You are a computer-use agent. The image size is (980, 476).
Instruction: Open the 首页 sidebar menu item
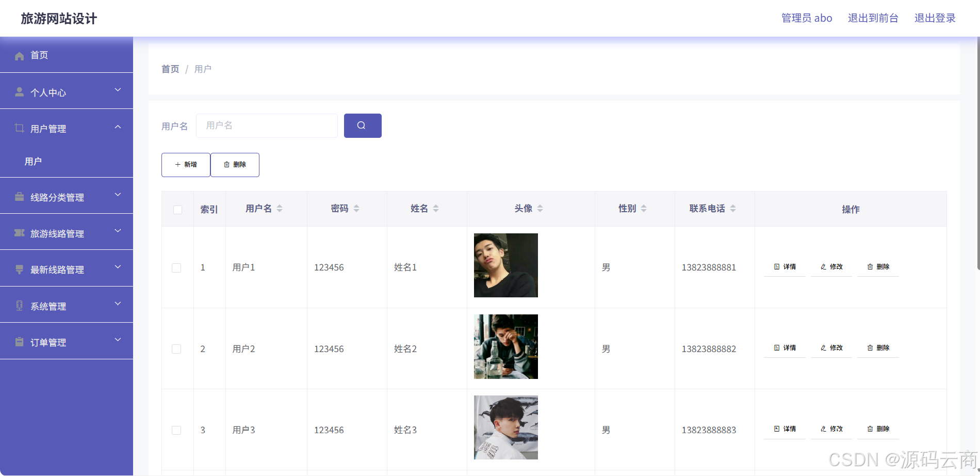(67, 55)
